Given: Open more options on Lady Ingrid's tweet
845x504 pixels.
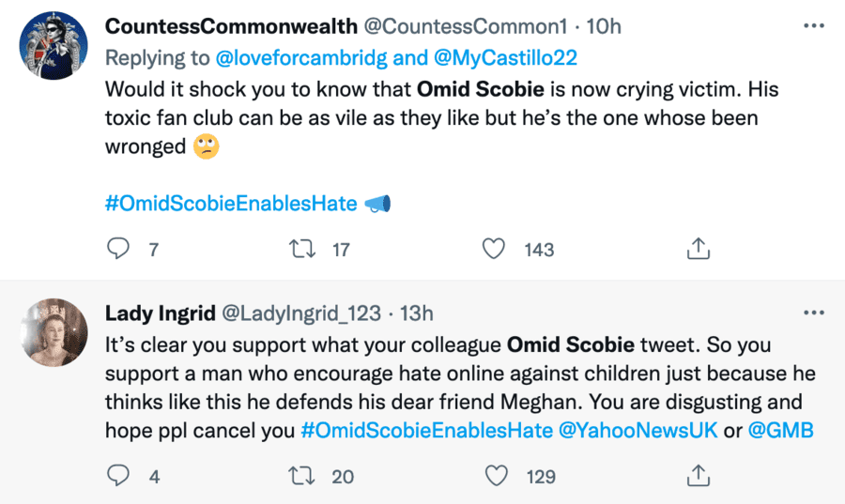Looking at the screenshot, I should pyautogui.click(x=813, y=313).
